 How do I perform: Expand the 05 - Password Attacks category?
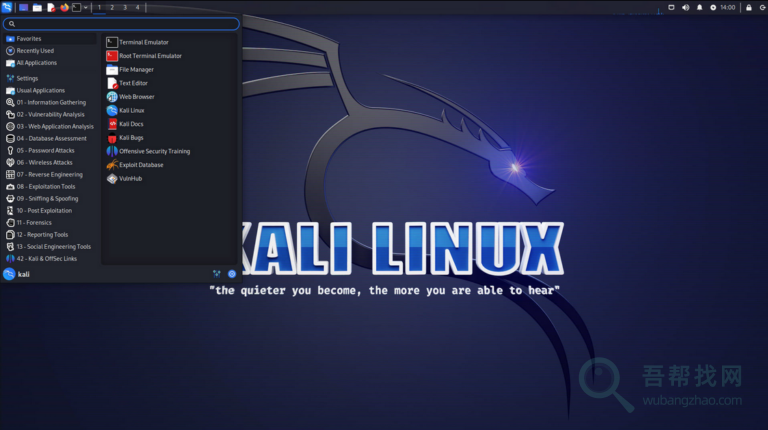pos(45,150)
